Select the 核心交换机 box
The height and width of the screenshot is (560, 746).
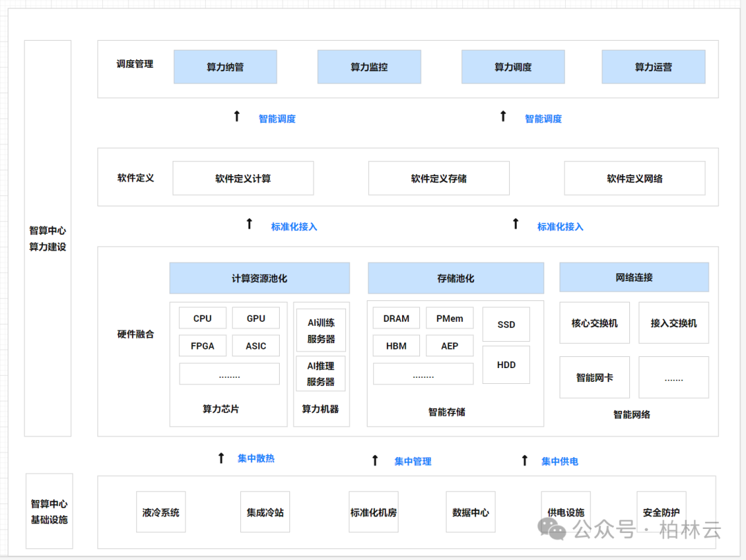pyautogui.click(x=594, y=323)
